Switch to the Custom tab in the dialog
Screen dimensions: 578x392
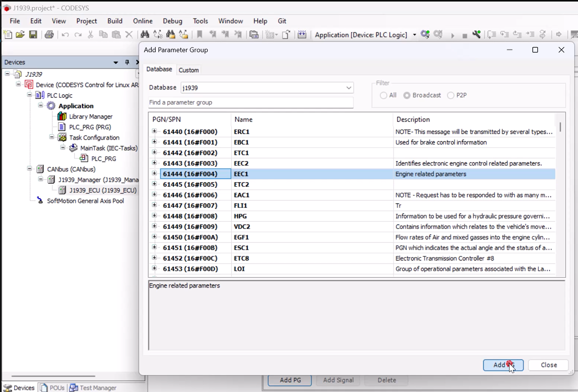click(189, 70)
